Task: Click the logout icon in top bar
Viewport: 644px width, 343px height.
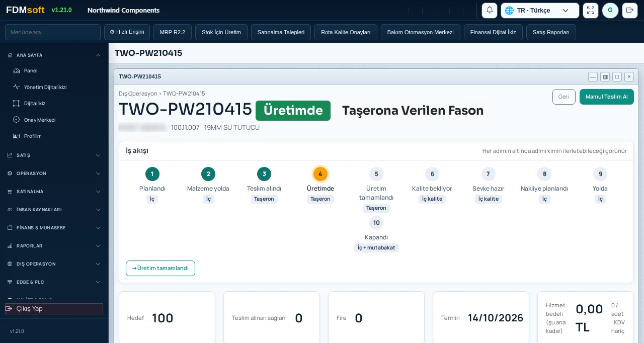Action: point(630,10)
